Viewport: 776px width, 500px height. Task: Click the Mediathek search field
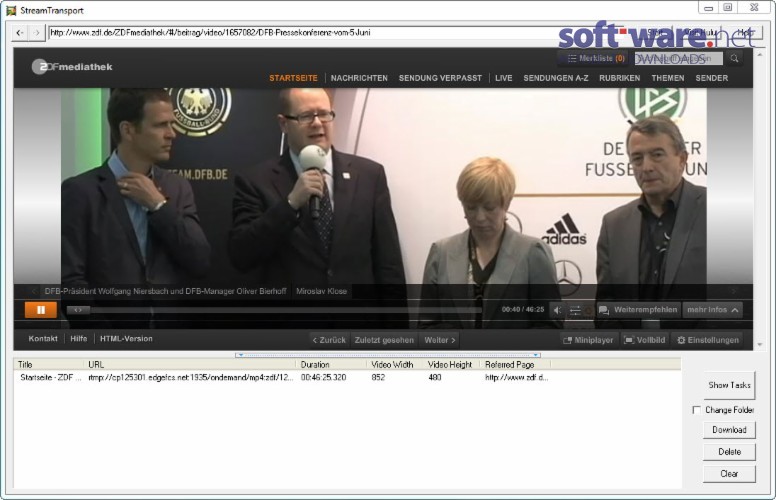click(678, 58)
